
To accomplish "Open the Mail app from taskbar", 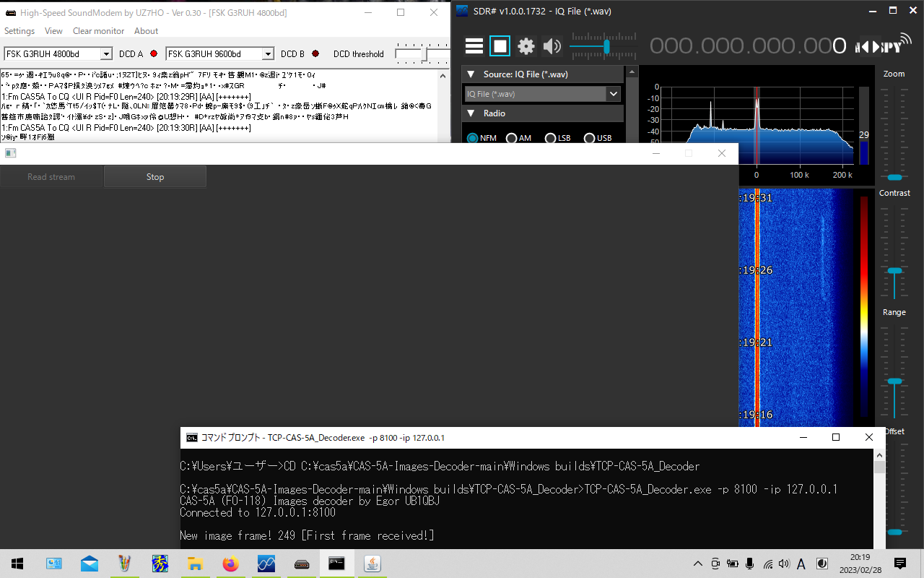I will (90, 564).
